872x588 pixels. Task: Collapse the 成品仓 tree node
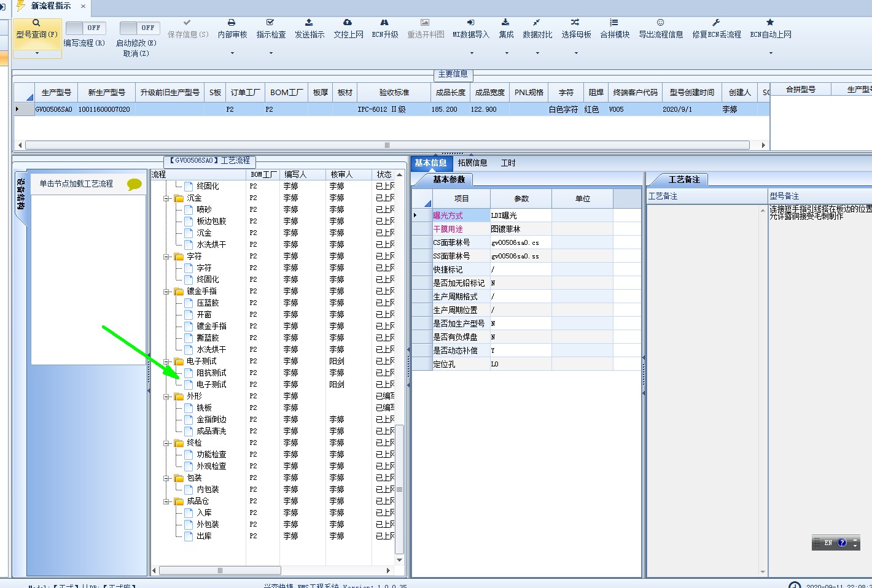166,501
